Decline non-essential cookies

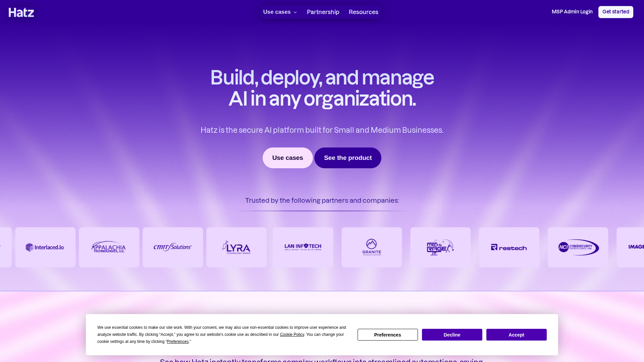tap(452, 335)
